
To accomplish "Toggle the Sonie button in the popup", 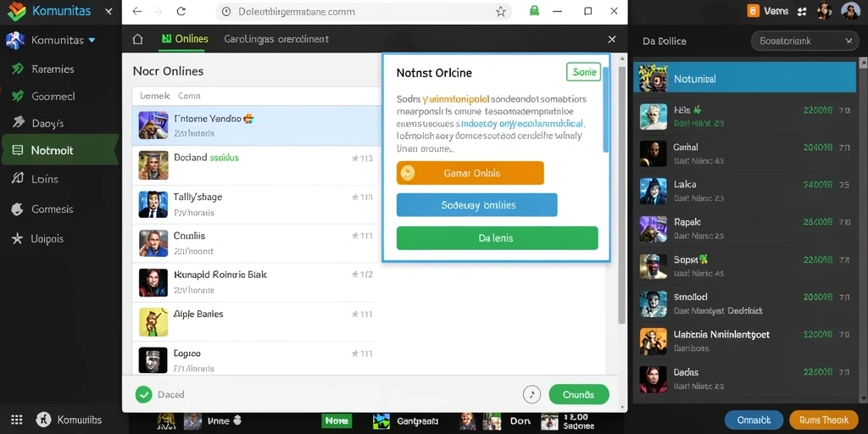I will click(x=583, y=72).
